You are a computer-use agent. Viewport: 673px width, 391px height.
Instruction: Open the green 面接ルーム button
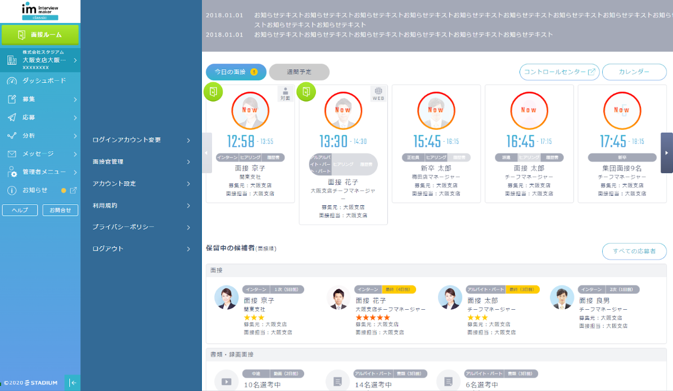coord(40,35)
